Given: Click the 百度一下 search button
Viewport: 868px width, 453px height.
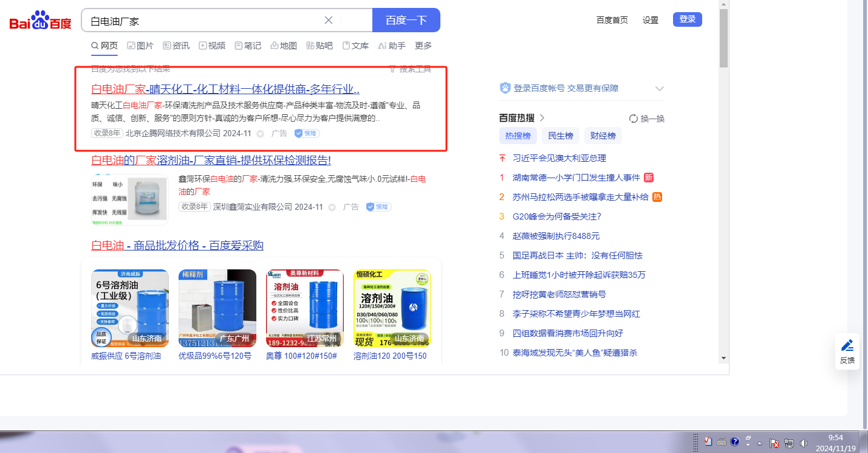Looking at the screenshot, I should 406,20.
